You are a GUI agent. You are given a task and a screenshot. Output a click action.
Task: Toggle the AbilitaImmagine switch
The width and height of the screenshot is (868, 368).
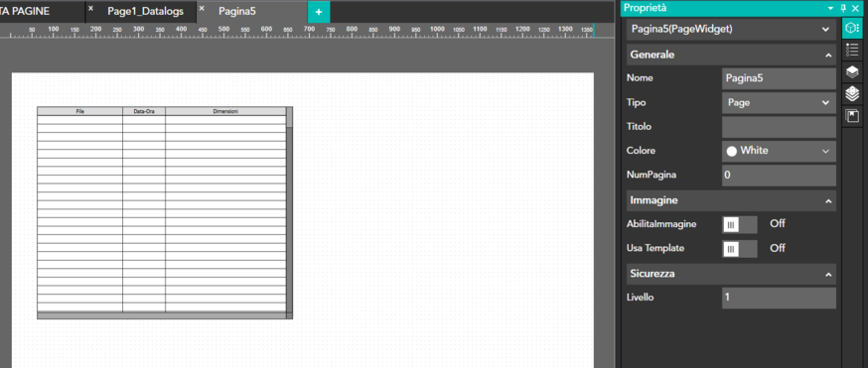point(740,224)
